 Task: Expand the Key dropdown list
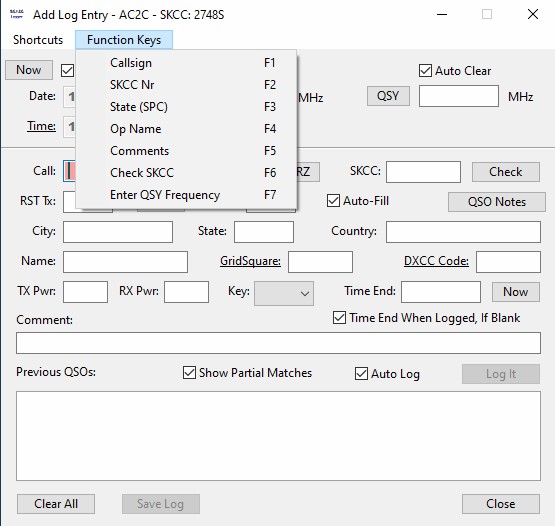[x=284, y=293]
